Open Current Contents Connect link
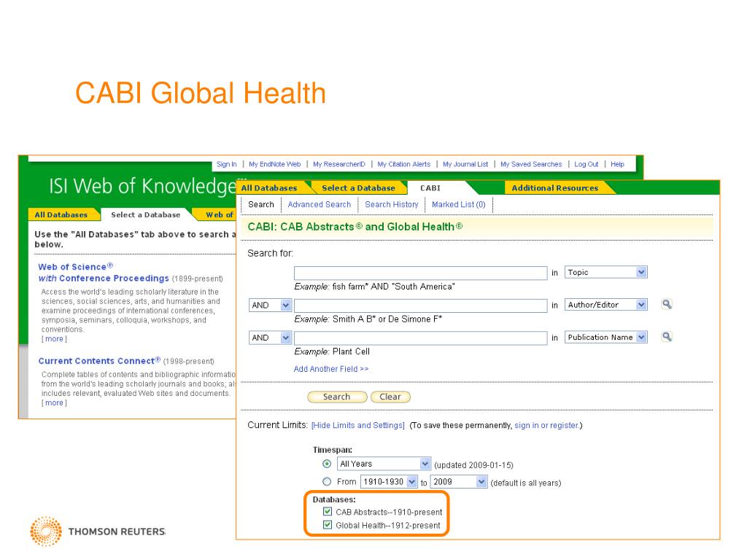This screenshot has width=747, height=560. click(x=99, y=361)
